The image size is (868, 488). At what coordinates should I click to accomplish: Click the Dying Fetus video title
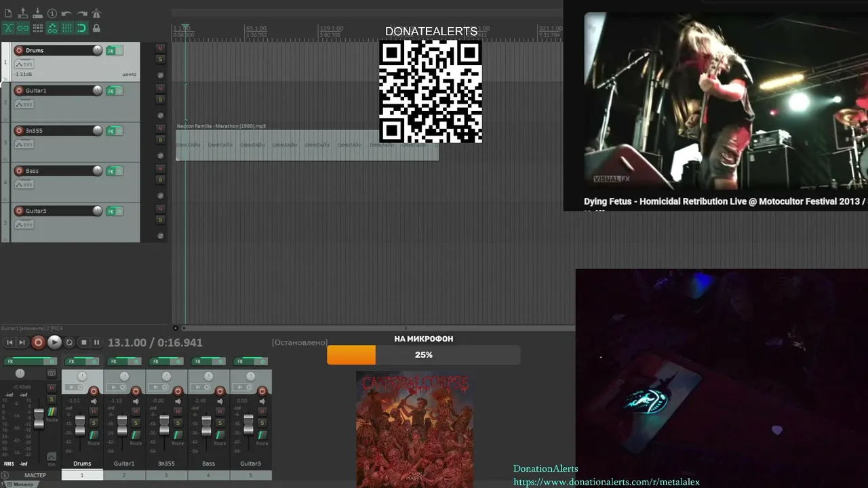[x=726, y=201]
